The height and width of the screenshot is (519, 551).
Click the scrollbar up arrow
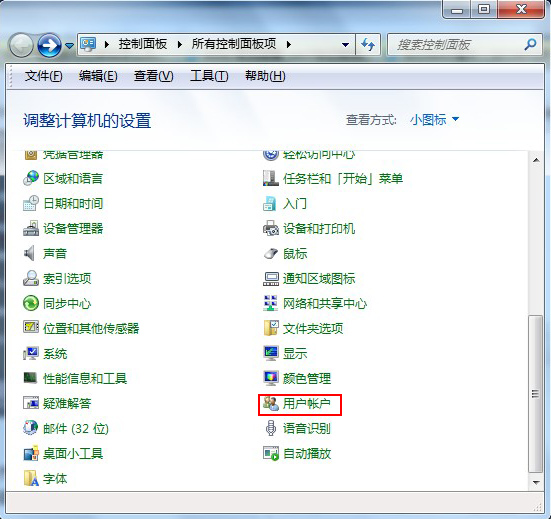click(x=536, y=160)
